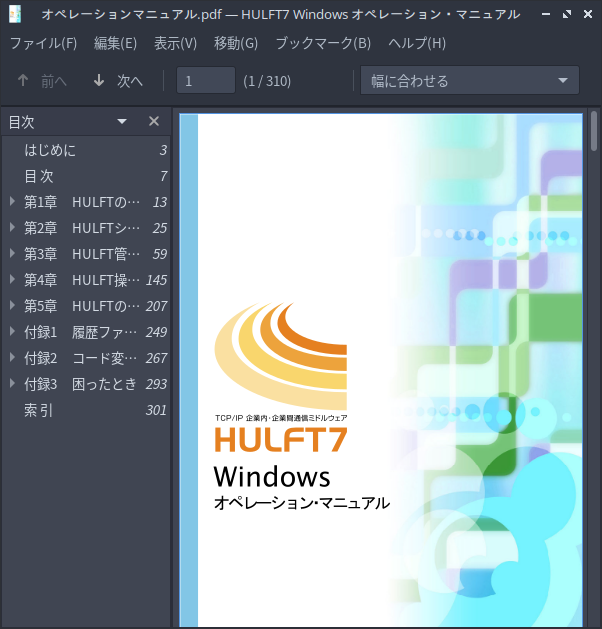
Task: Expand the 付録1 appendix entry
Action: 12,332
